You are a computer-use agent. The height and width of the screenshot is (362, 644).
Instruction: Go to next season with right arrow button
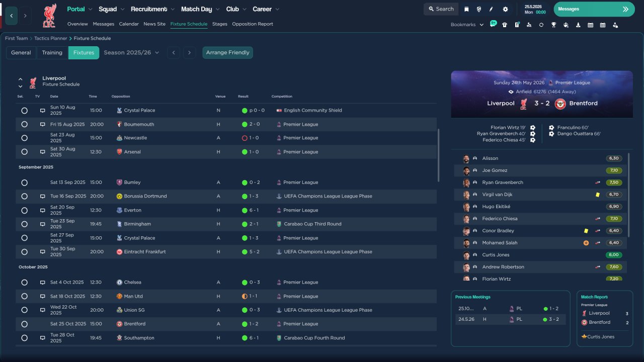(189, 52)
